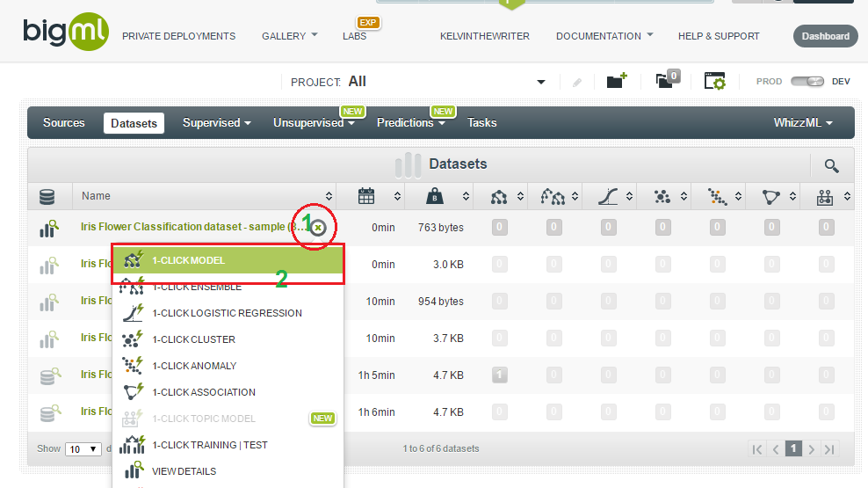Expand the DOCUMENTATION menu
Image resolution: width=868 pixels, height=488 pixels.
[x=604, y=36]
